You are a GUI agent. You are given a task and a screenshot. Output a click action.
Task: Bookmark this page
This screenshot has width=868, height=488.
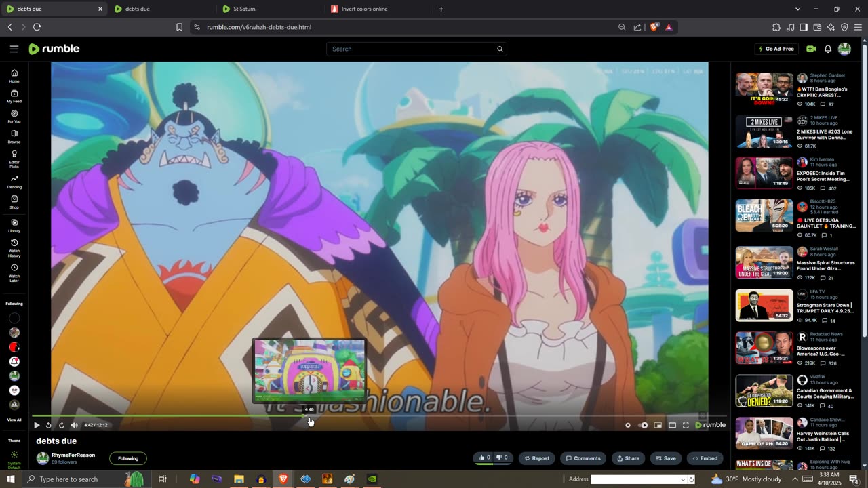coord(179,27)
